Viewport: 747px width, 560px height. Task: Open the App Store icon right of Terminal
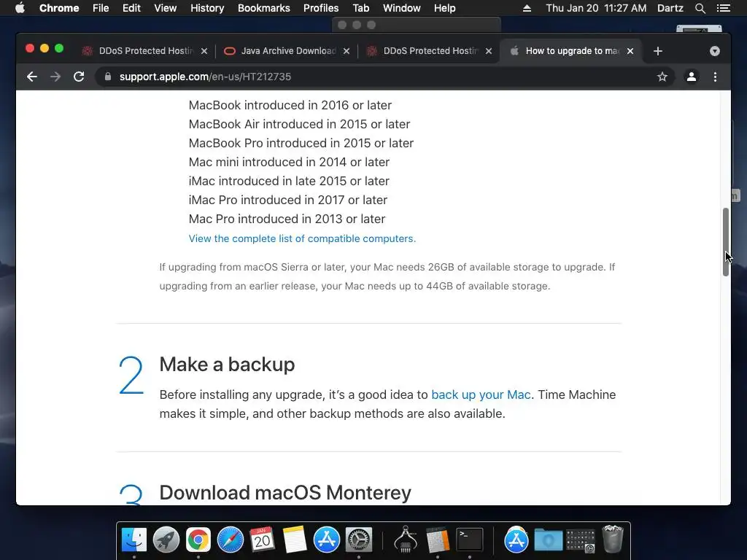coord(516,540)
